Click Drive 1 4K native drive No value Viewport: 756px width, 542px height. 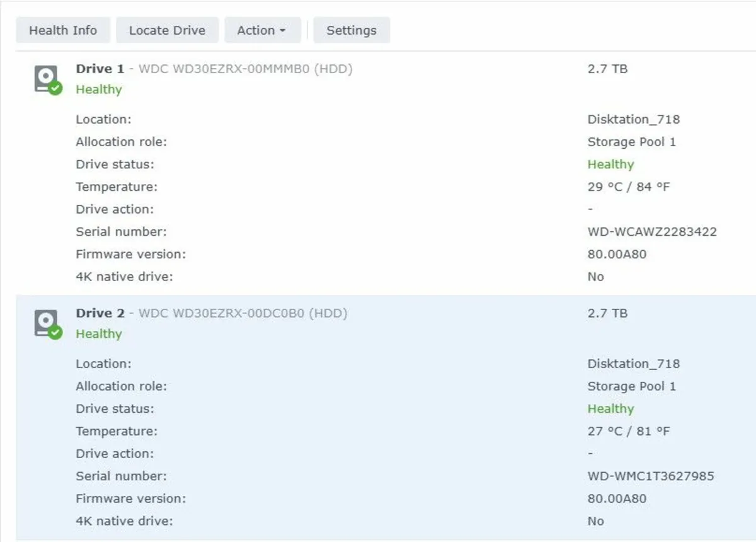click(595, 277)
